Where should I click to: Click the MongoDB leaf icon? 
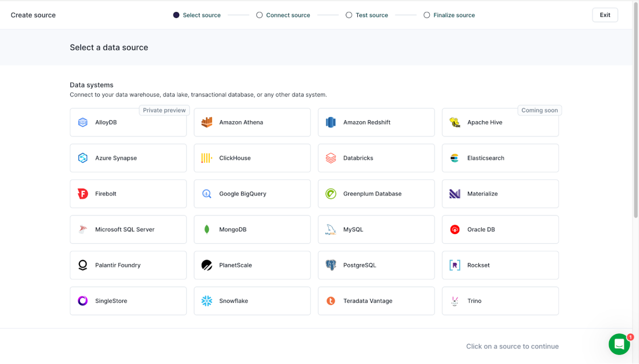pyautogui.click(x=207, y=230)
